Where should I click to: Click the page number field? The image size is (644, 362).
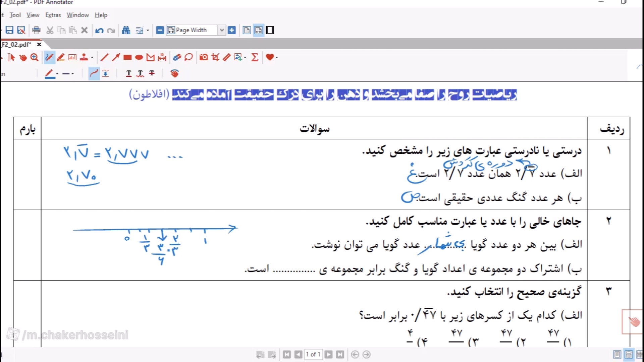[313, 354]
